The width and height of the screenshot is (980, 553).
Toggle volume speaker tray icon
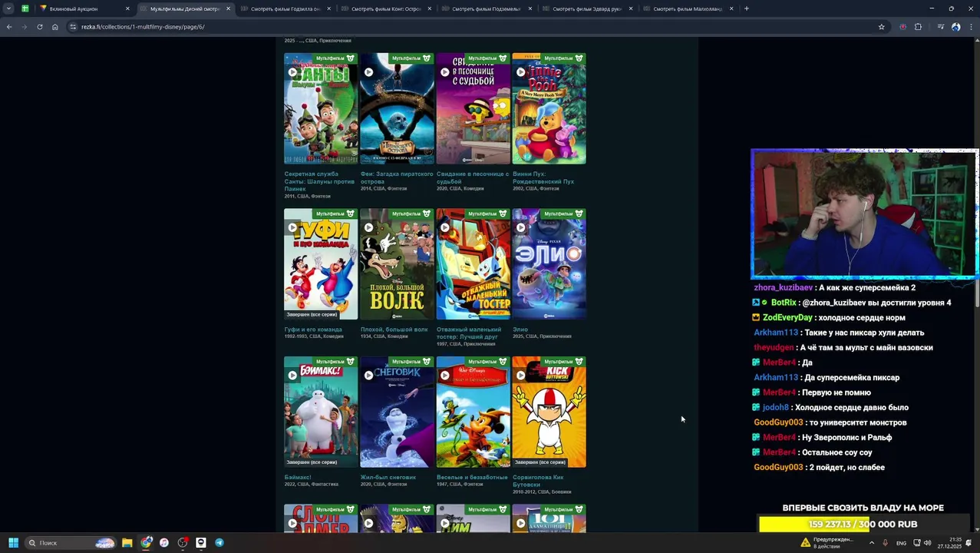click(x=927, y=542)
